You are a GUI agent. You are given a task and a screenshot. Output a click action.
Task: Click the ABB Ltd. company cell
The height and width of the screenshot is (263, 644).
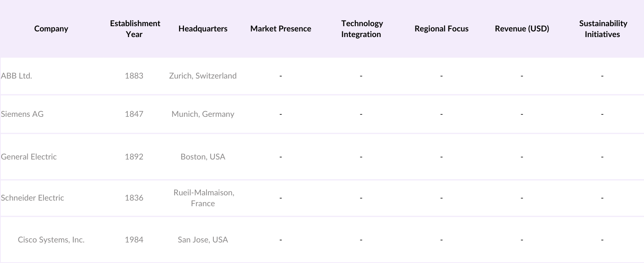coord(17,76)
